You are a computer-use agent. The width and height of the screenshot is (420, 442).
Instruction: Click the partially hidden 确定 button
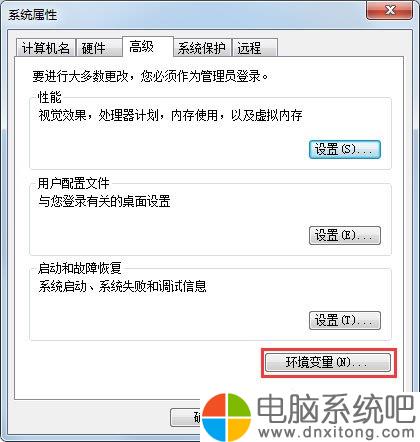(x=186, y=417)
